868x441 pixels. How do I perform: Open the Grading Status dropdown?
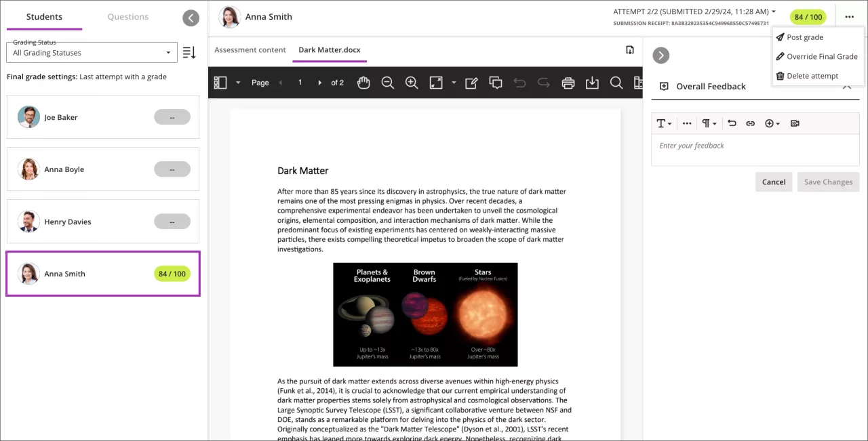pos(92,53)
